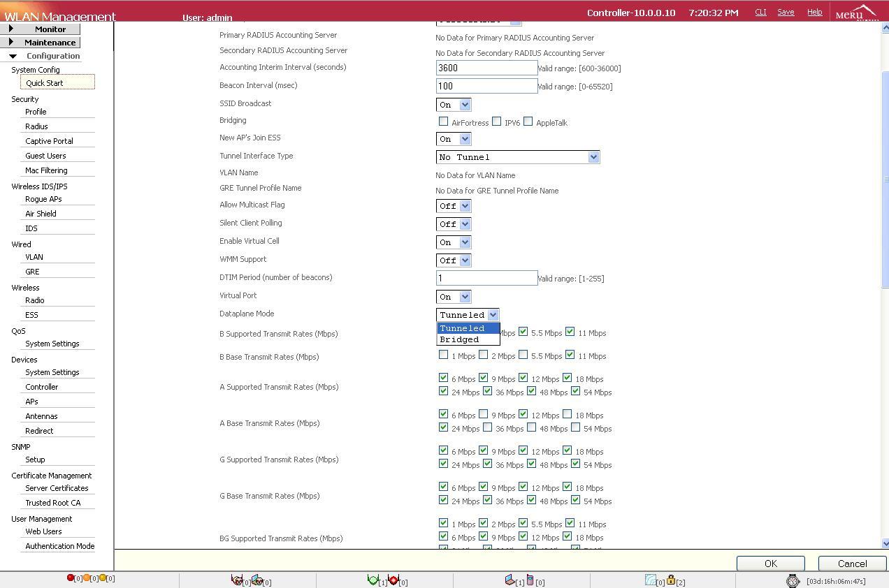The width and height of the screenshot is (889, 588).
Task: Click the first rogue AP status icon
Action: click(236, 580)
